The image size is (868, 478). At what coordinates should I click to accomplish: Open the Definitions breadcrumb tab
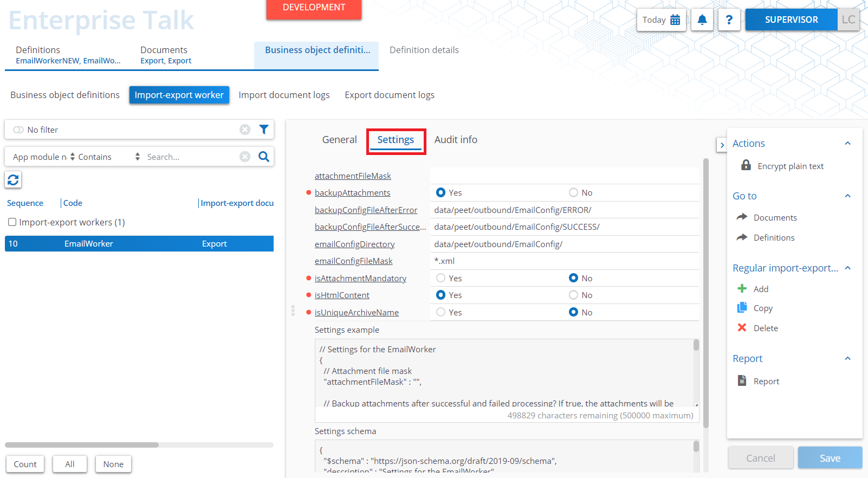point(68,55)
